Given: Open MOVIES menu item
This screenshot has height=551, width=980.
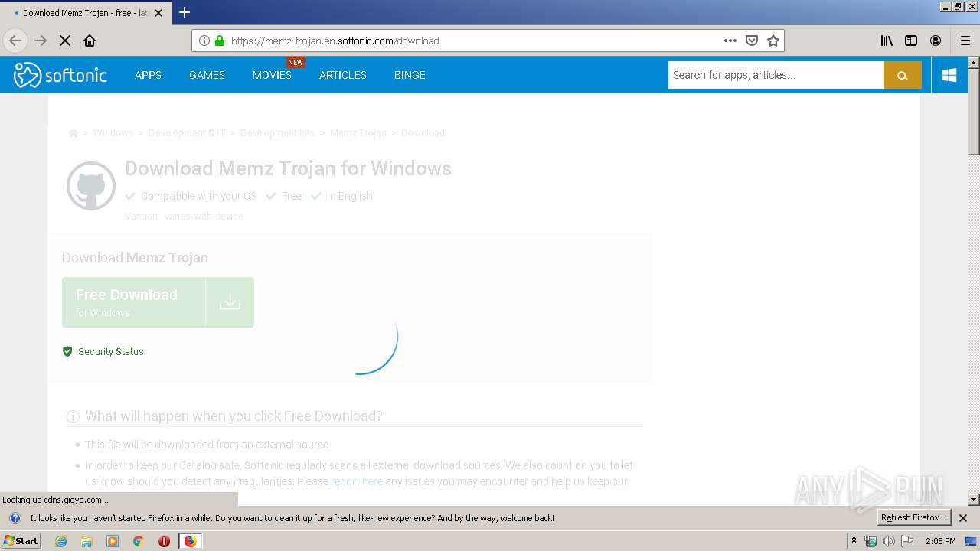Looking at the screenshot, I should tap(273, 75).
